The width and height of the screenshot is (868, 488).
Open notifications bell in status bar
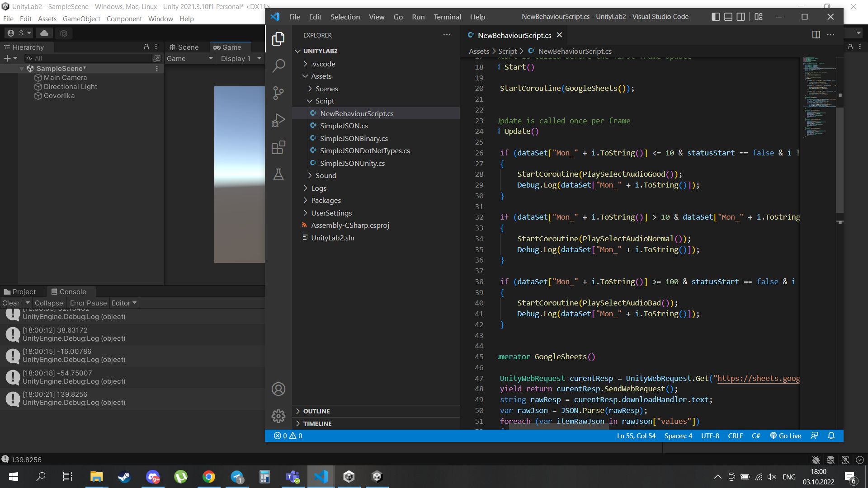831,436
